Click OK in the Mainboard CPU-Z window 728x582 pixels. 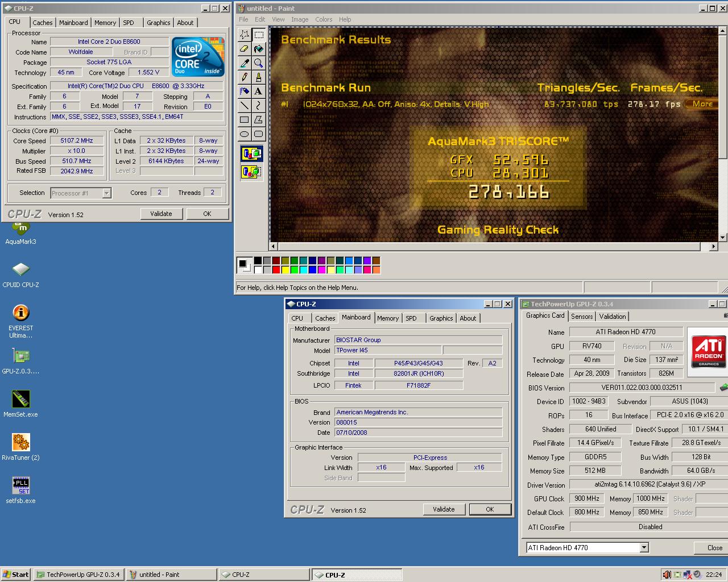[490, 509]
